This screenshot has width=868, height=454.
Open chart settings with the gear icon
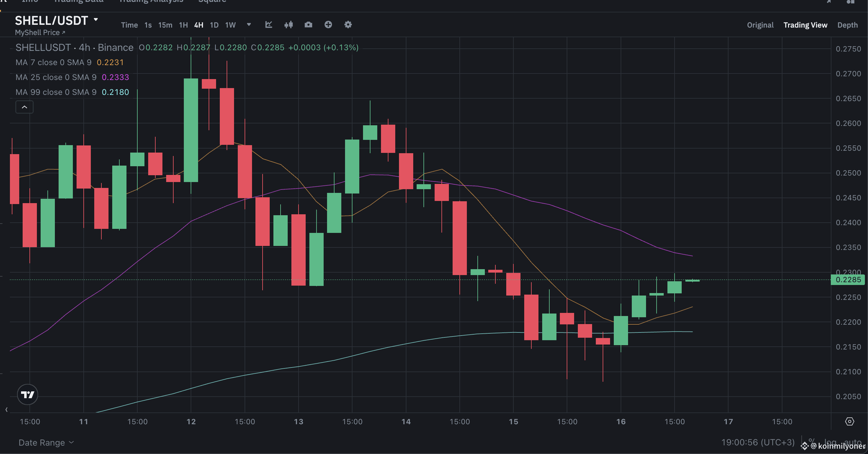click(x=348, y=24)
